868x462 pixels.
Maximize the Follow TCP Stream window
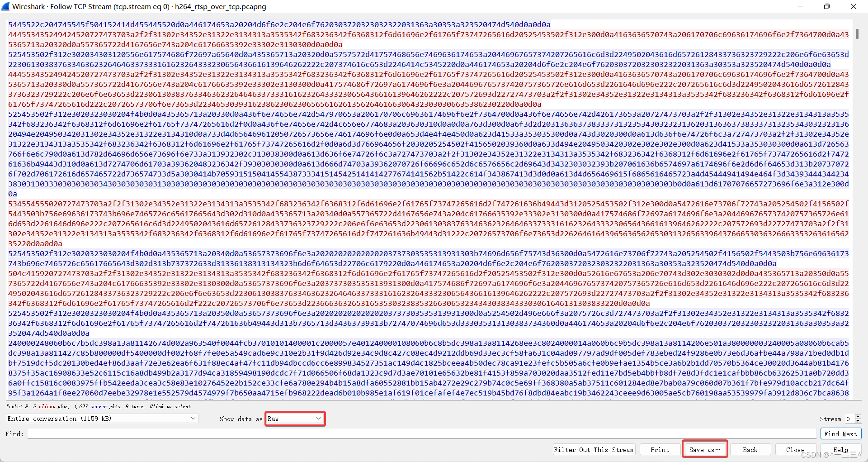[827, 6]
